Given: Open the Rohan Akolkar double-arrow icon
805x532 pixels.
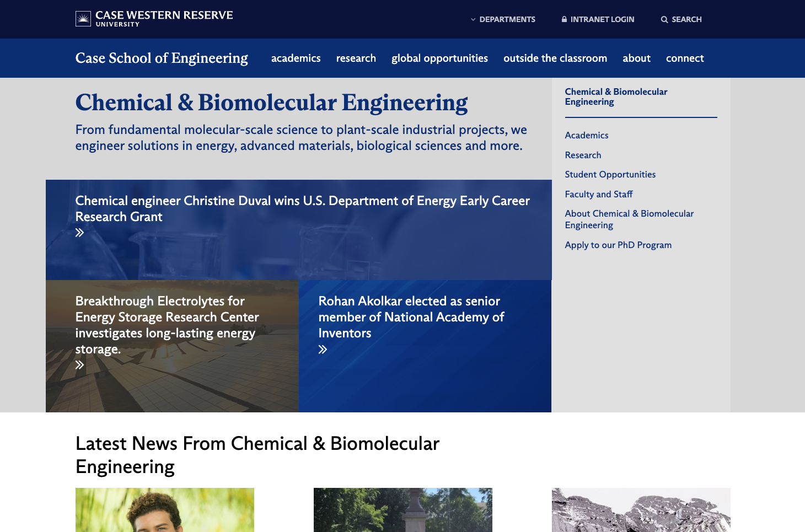Looking at the screenshot, I should (x=323, y=350).
